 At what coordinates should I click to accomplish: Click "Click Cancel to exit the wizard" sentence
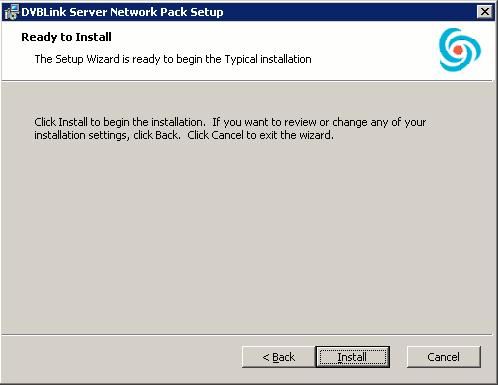point(260,135)
